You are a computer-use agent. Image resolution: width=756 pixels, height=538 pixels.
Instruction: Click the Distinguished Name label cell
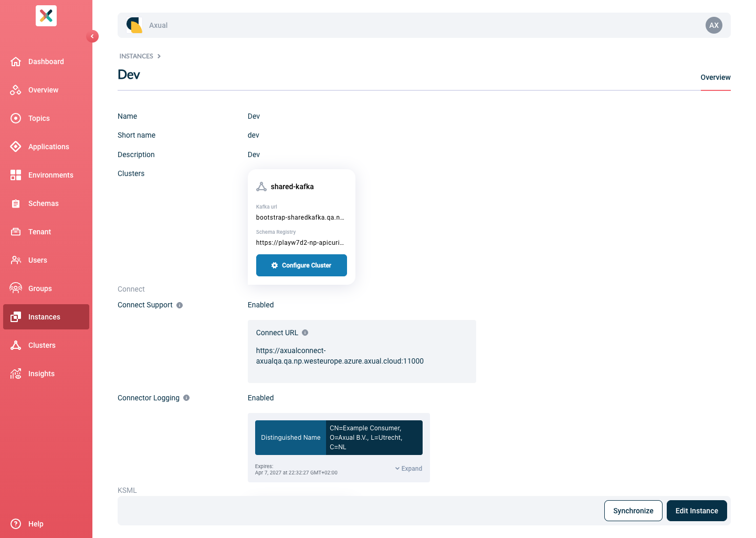290,438
